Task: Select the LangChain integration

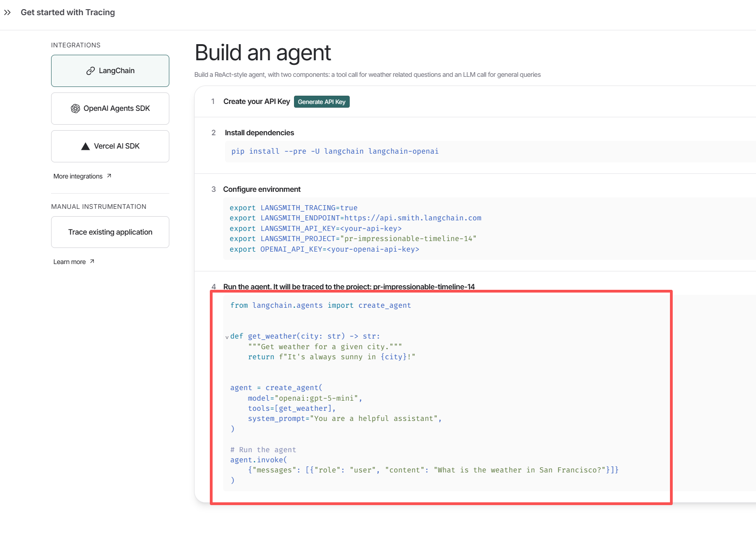Action: [110, 71]
